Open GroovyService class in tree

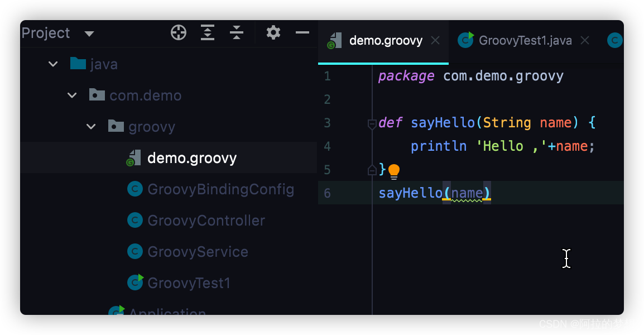(198, 252)
